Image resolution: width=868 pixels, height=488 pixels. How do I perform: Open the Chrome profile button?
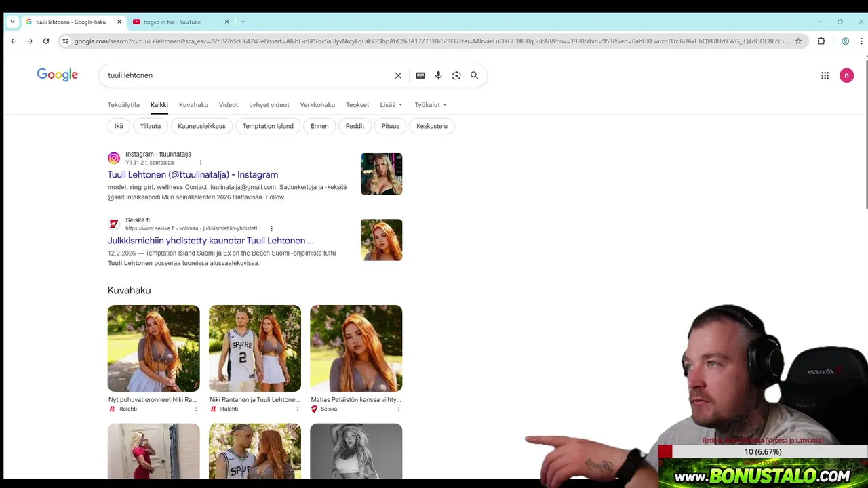pyautogui.click(x=845, y=41)
